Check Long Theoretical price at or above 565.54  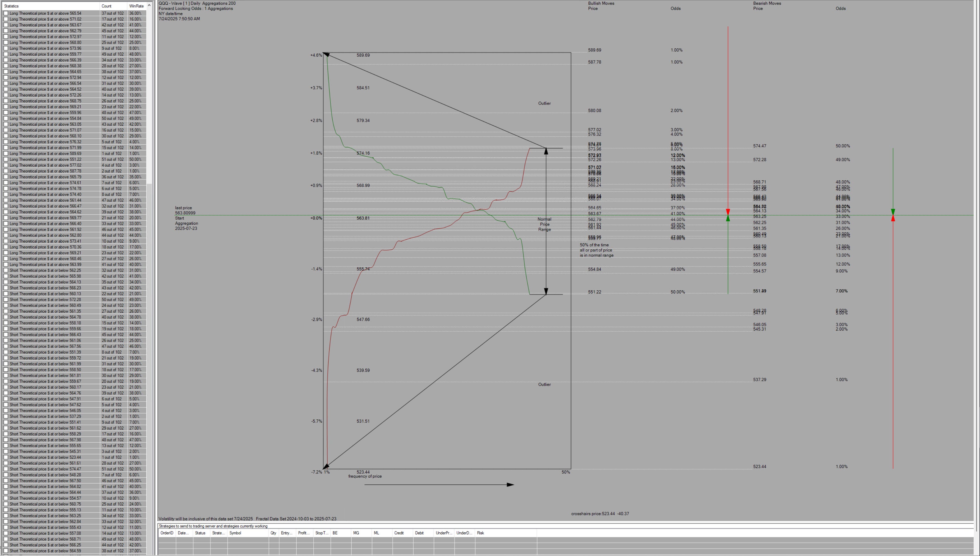click(6, 13)
